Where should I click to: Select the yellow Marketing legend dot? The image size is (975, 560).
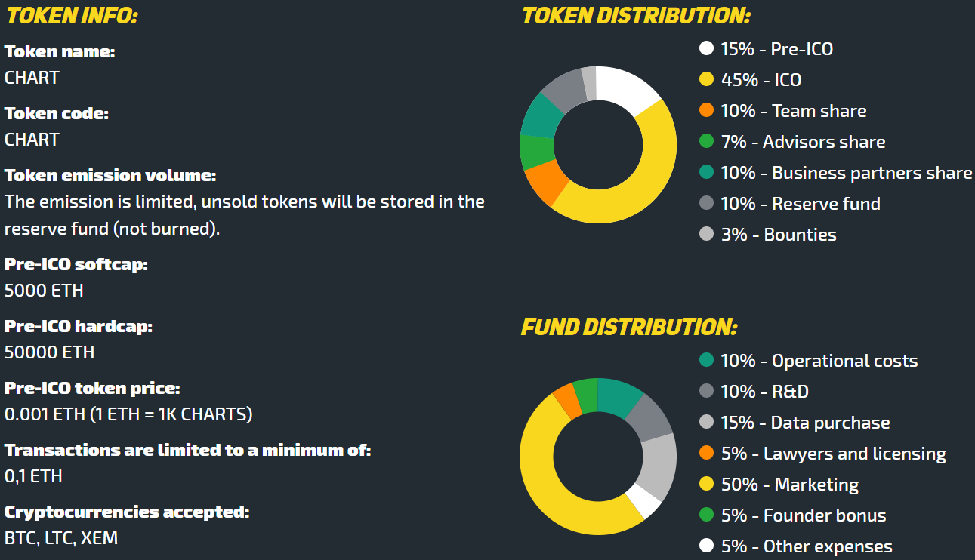[706, 484]
